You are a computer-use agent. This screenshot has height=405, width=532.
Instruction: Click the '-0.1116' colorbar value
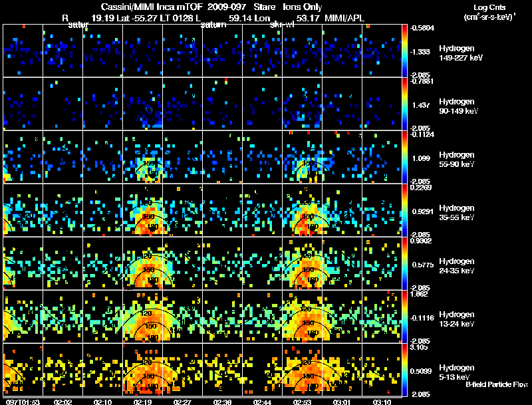coord(422,318)
